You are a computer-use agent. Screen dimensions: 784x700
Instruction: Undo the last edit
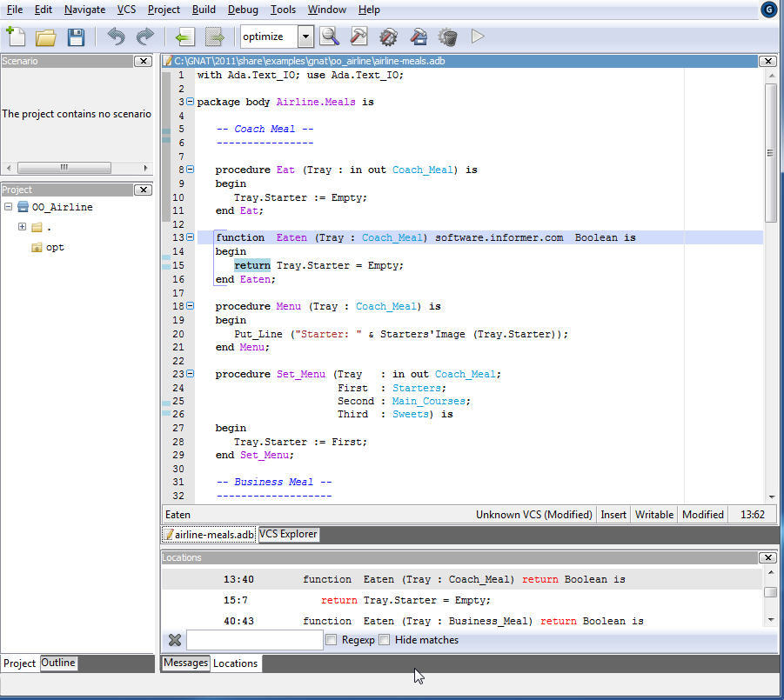click(116, 37)
